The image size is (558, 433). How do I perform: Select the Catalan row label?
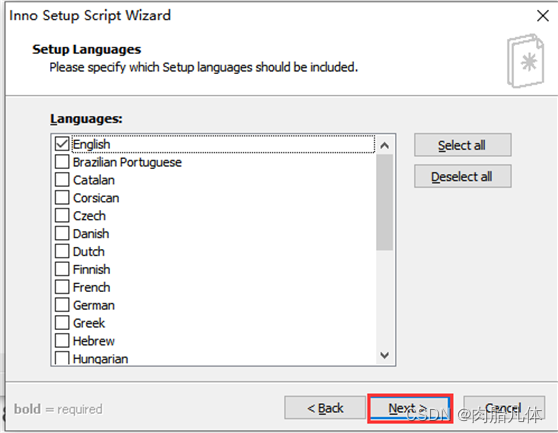tap(94, 180)
